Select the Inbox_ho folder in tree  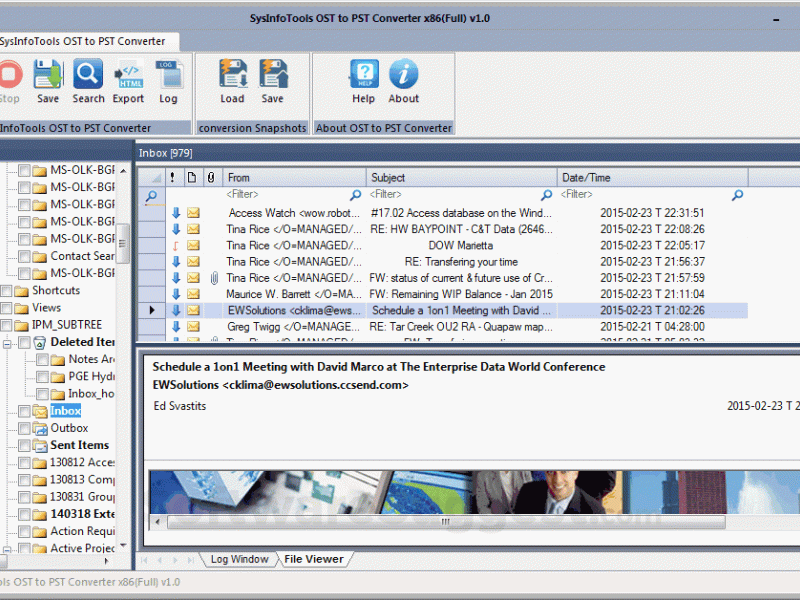(91, 394)
